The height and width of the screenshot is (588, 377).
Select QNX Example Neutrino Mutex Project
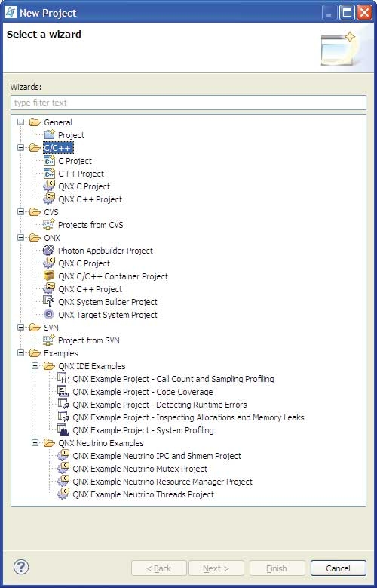coord(139,469)
